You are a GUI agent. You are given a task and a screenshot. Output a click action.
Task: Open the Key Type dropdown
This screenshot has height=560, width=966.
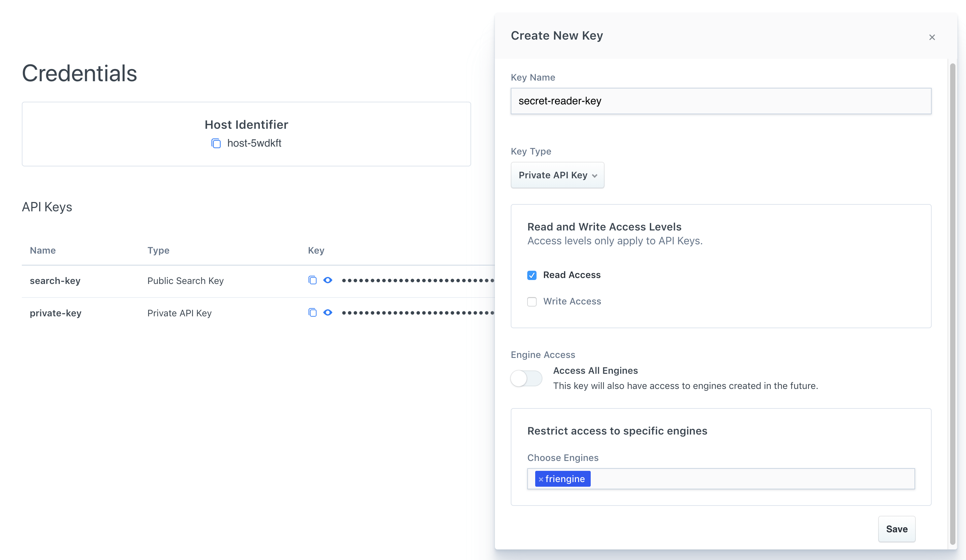coord(557,175)
